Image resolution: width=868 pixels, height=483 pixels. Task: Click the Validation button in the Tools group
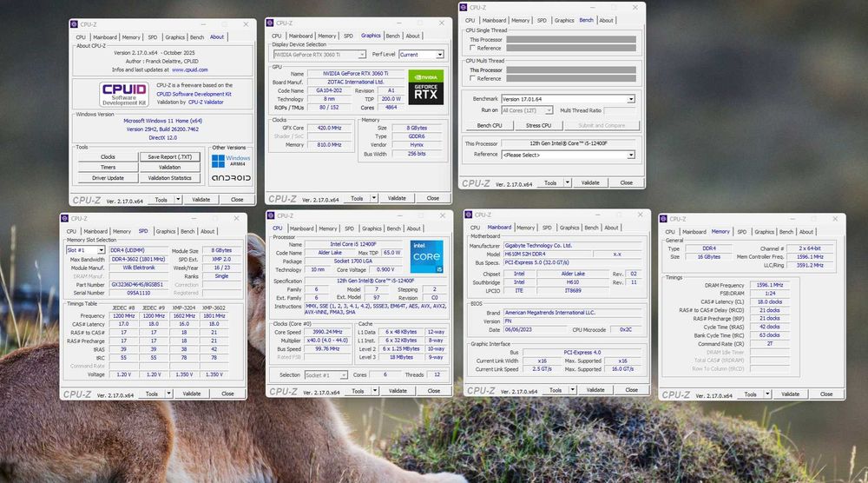[170, 168]
